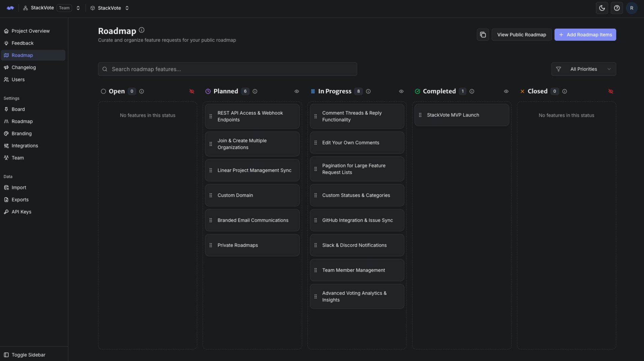Open the Feedback section in the sidebar

(x=22, y=43)
